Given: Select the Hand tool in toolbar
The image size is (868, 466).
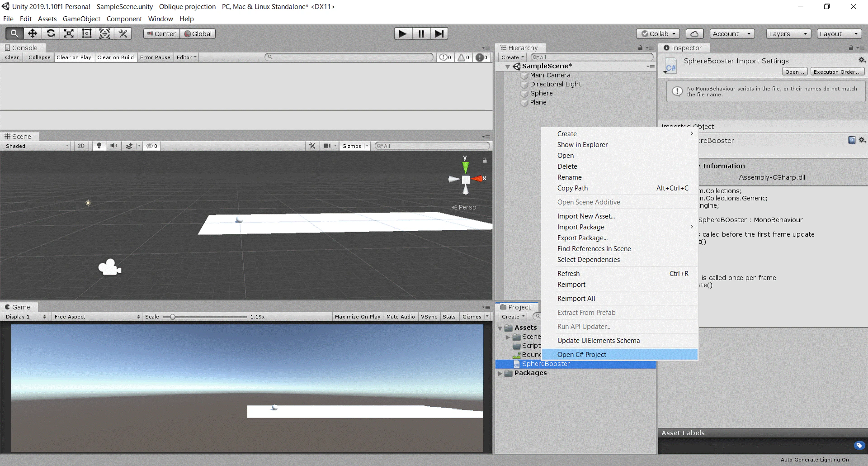Looking at the screenshot, I should click(x=14, y=33).
